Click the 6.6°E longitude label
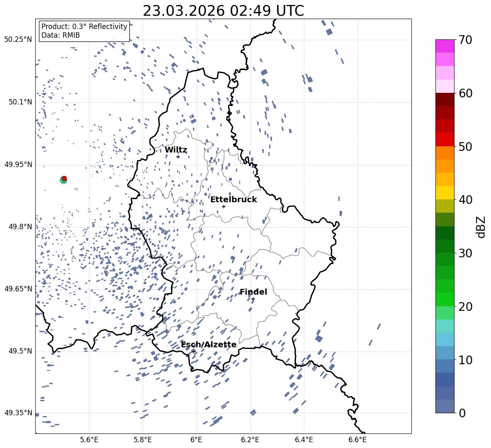Viewport: 491px width, 448px height. coord(357,440)
